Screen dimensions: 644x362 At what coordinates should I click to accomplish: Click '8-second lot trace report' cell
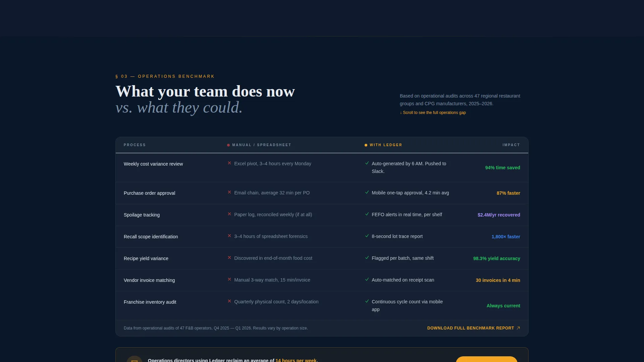click(x=397, y=236)
